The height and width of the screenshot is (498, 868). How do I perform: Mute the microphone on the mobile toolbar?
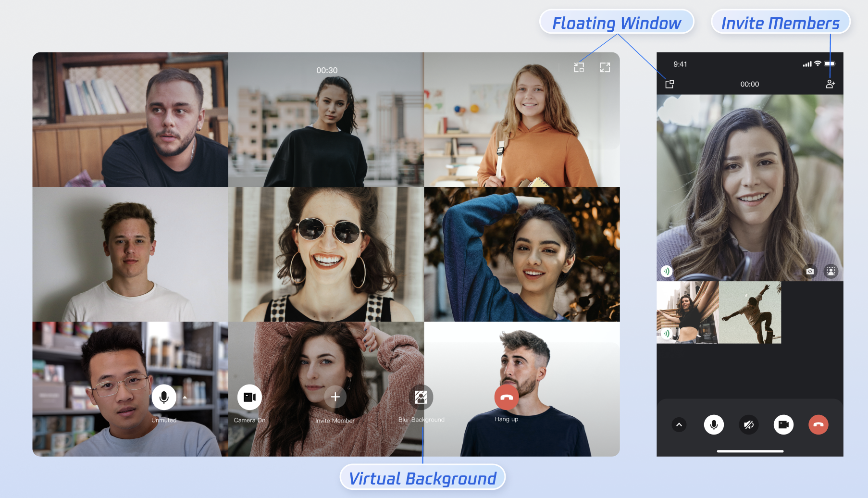tap(714, 424)
